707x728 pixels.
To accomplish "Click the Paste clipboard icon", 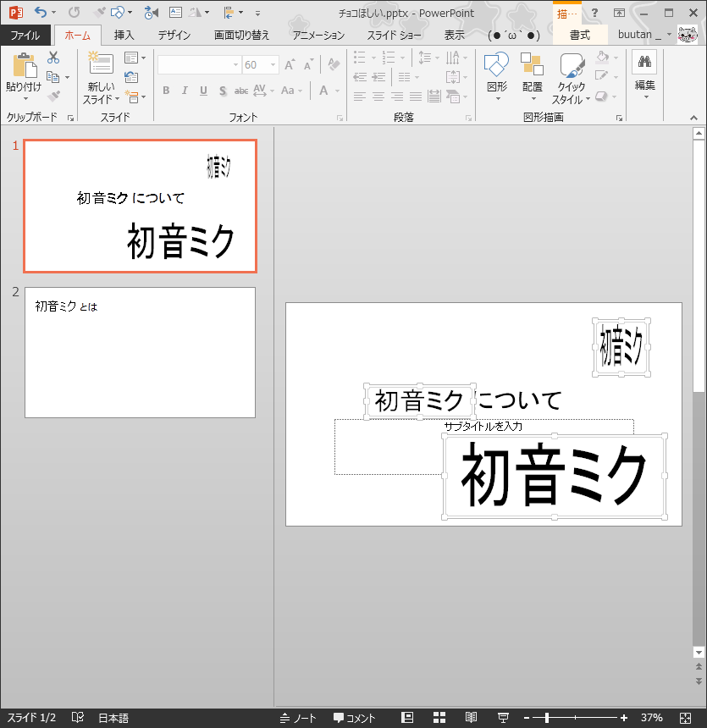I will tap(25, 64).
